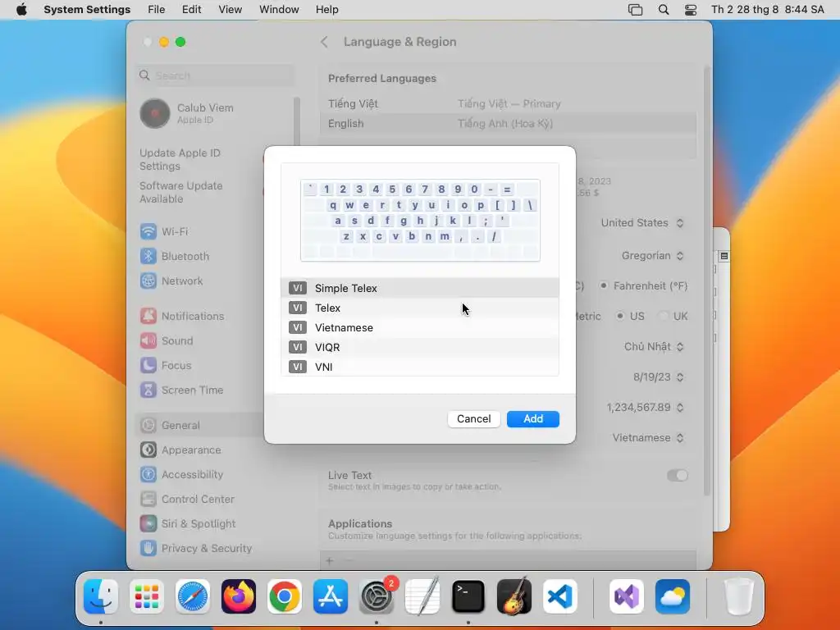Image resolution: width=840 pixels, height=630 pixels.
Task: Open Calendar dropdown showing Gregorian
Action: click(652, 256)
